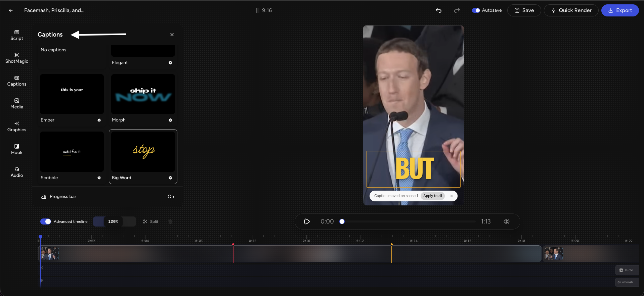Open the Audio panel

coord(17,172)
